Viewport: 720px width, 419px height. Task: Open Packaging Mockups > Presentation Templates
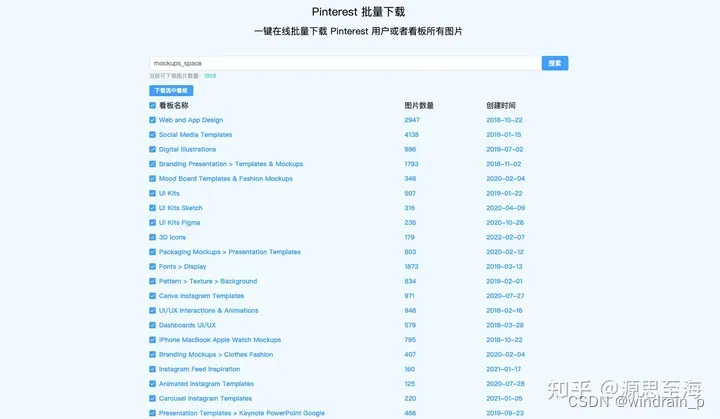coord(230,252)
